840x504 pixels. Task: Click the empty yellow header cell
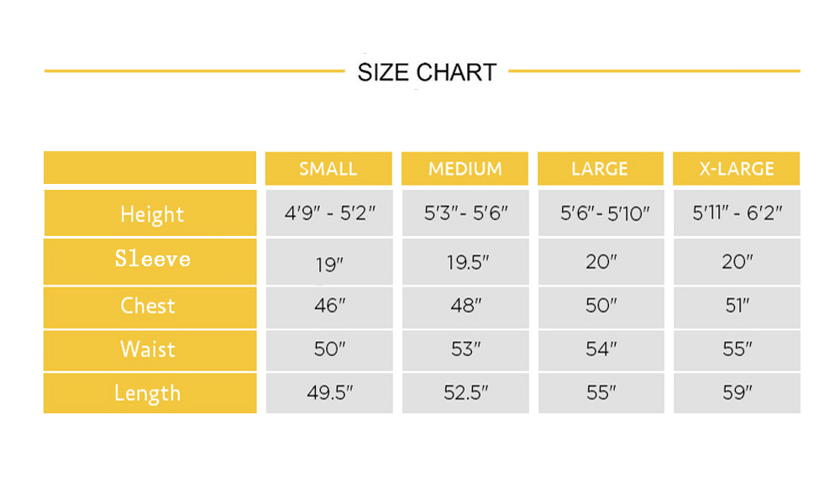pos(150,168)
